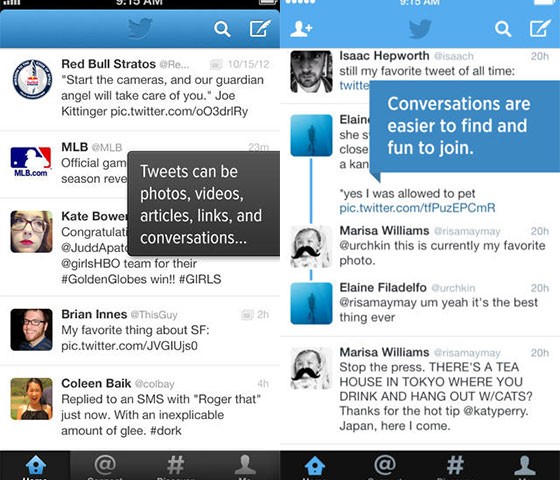
Task: Tap the search icon in left screen header
Action: tap(222, 29)
